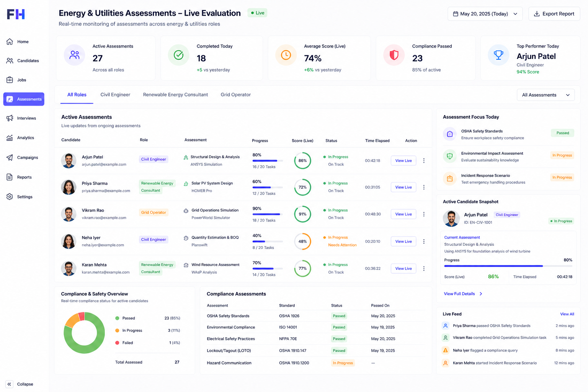Expand the All Assessments filter dropdown

point(546,95)
